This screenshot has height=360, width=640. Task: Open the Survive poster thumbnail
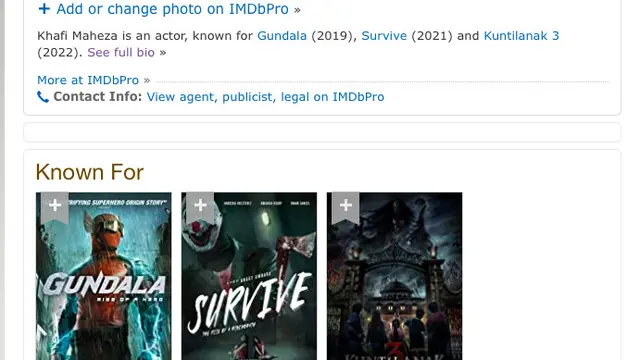click(x=249, y=276)
